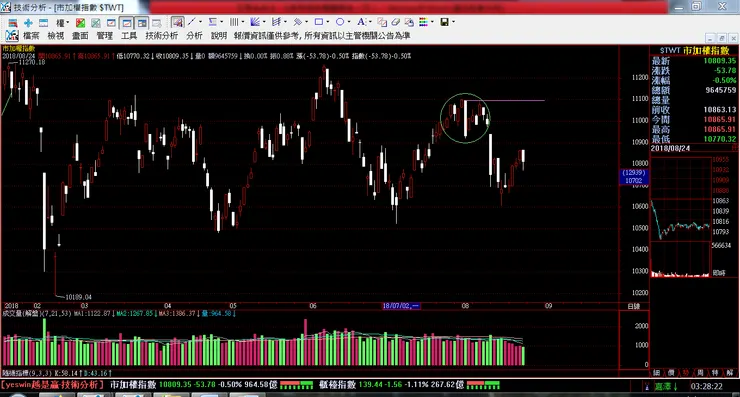Open the 技術分析 menu
The width and height of the screenshot is (740, 397).
(x=162, y=35)
